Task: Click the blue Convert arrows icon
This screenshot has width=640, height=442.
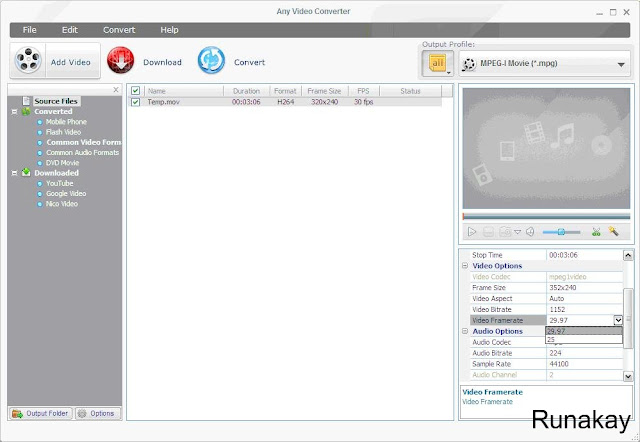Action: click(211, 60)
